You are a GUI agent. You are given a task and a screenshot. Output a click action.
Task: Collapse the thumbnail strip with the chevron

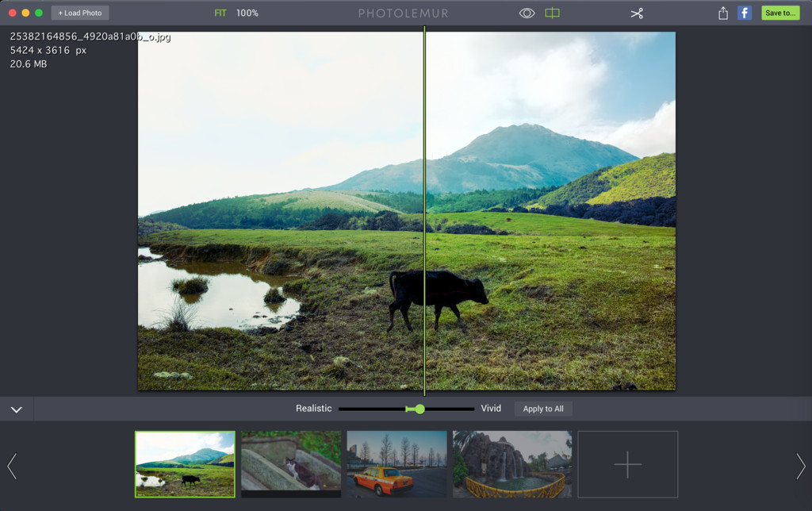pyautogui.click(x=16, y=409)
